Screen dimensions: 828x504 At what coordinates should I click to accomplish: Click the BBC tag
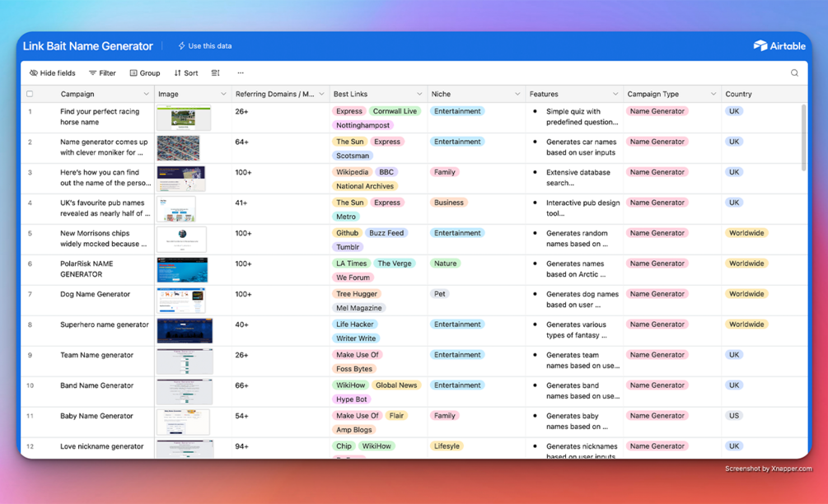click(386, 172)
